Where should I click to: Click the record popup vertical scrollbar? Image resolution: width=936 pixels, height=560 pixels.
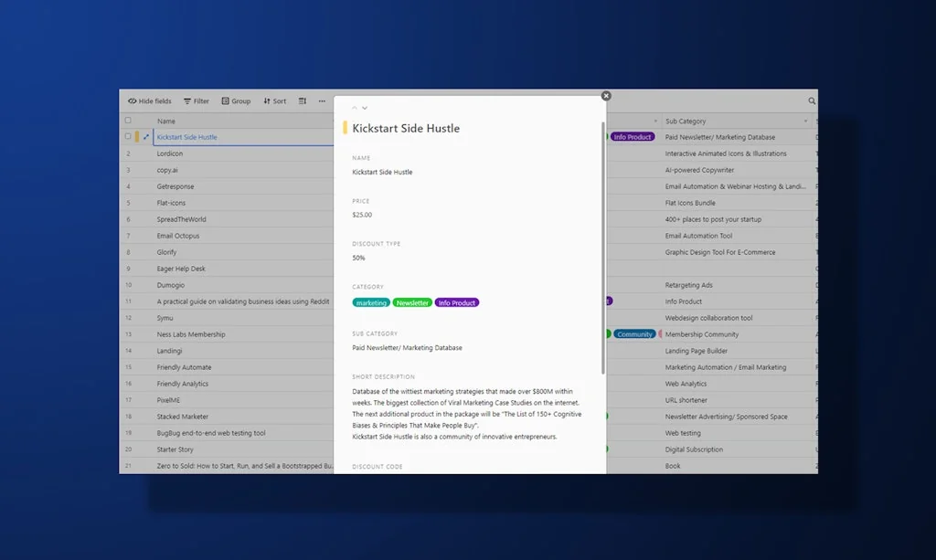[x=602, y=247]
